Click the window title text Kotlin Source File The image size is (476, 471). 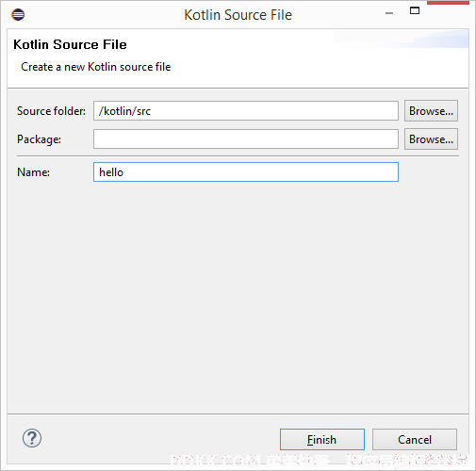238,15
